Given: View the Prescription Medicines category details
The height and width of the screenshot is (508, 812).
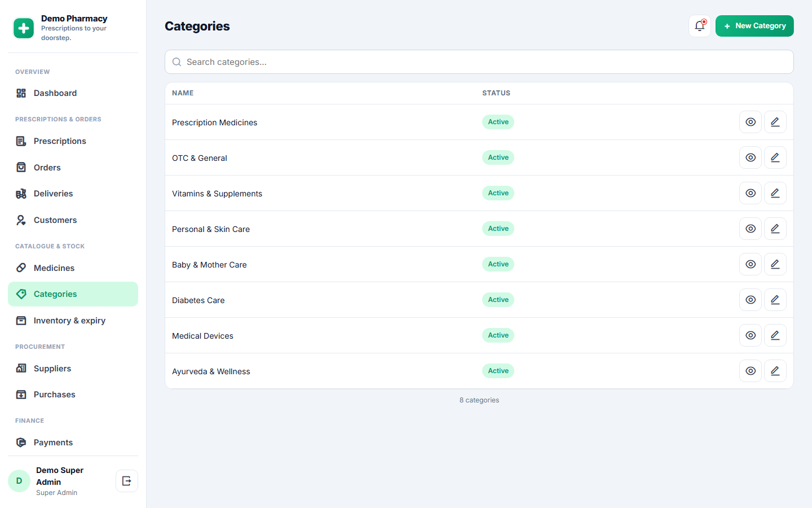Looking at the screenshot, I should [x=751, y=122].
